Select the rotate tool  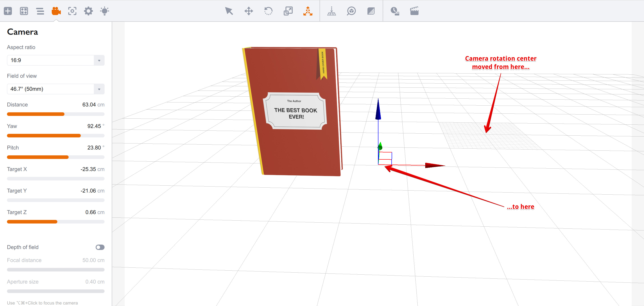click(x=268, y=11)
